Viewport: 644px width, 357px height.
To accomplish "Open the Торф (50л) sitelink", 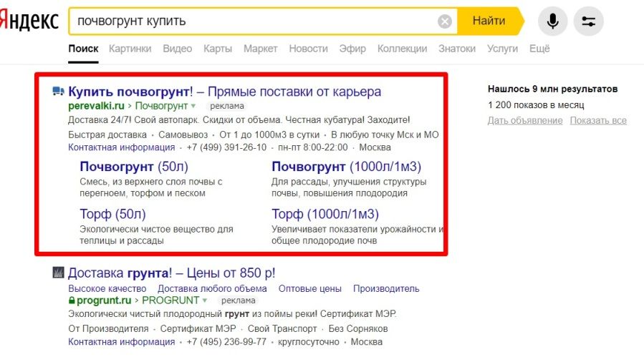I will click(x=112, y=214).
